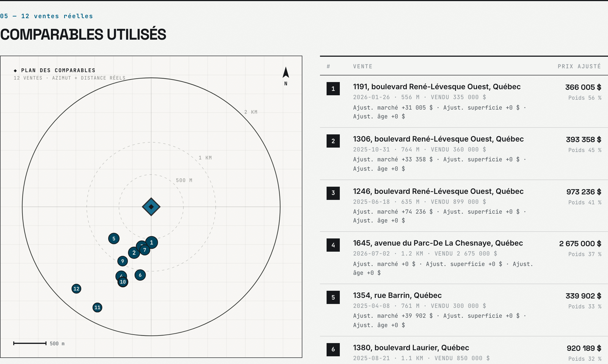Viewport: 608px width, 364px height.
Task: Click map marker 7 on the plan
Action: [x=145, y=250]
